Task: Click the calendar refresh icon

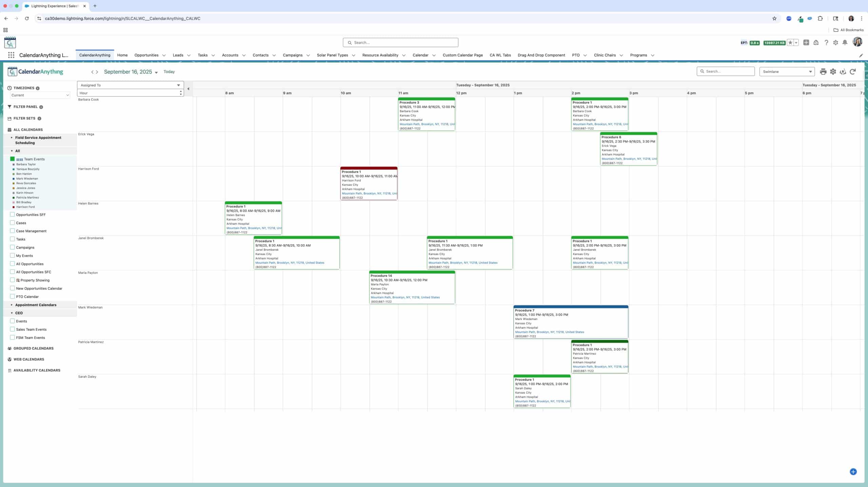Action: [x=853, y=72]
